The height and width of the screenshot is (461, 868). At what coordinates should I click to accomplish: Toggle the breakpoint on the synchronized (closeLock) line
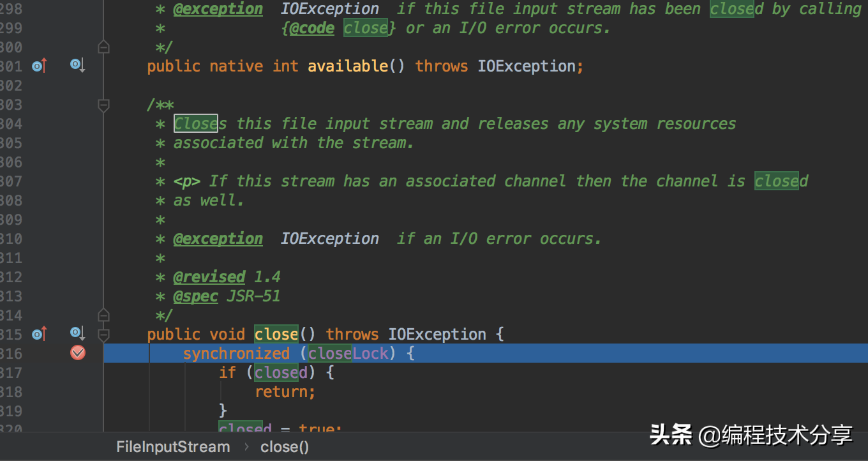pos(78,352)
